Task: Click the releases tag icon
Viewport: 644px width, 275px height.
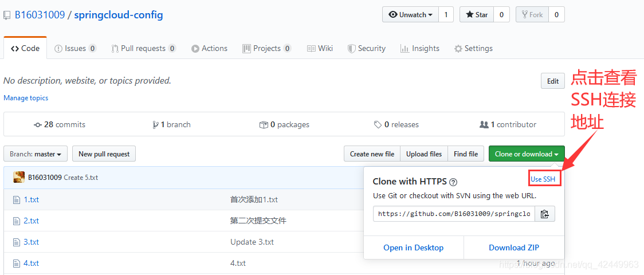Action: pos(378,125)
